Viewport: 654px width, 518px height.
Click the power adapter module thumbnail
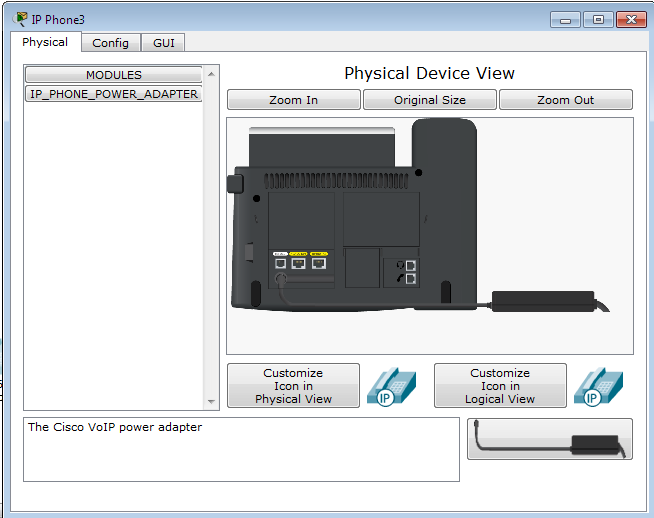tap(550, 439)
